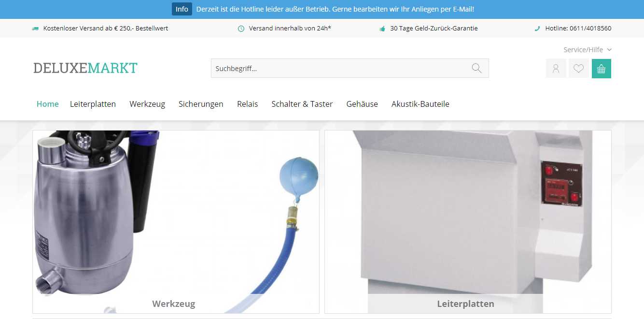Click the magnifying glass search icon

(x=476, y=68)
